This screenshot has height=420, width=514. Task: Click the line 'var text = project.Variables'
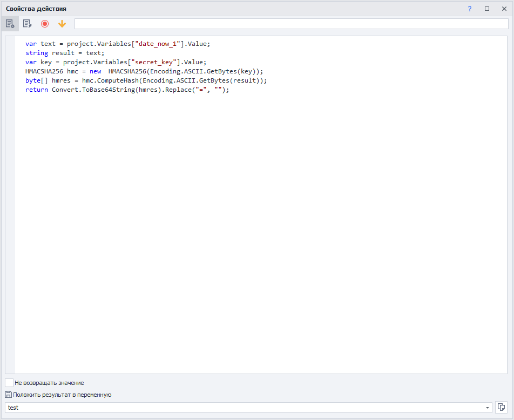tap(118, 44)
